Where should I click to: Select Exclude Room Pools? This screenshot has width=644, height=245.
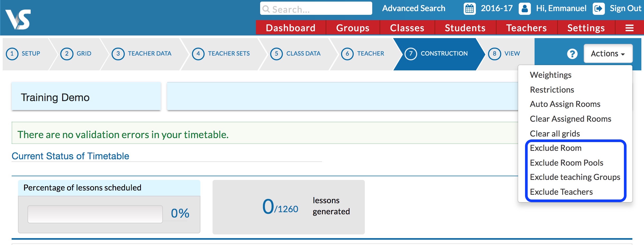coord(567,163)
